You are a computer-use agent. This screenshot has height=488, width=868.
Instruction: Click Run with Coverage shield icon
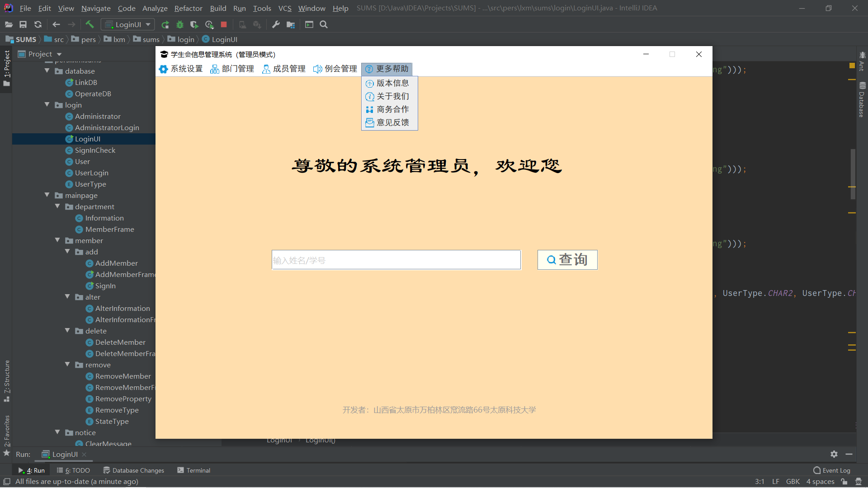[x=194, y=24]
